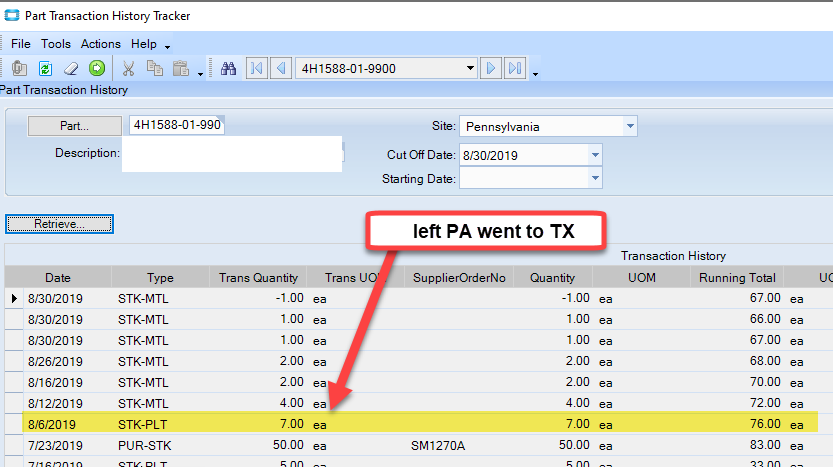Click the Paste clipboard icon
This screenshot has height=467, width=833.
point(181,68)
